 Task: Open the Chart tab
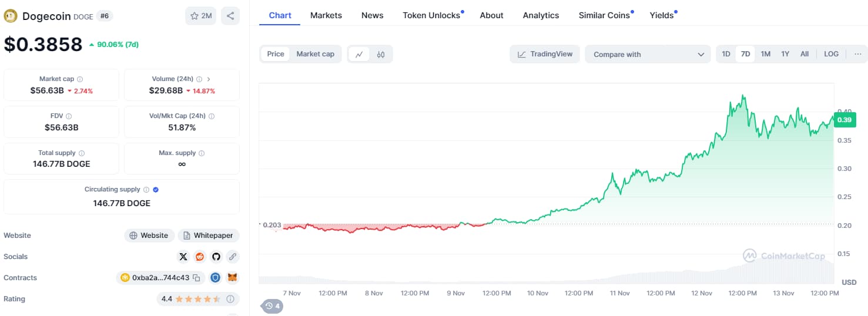point(280,15)
